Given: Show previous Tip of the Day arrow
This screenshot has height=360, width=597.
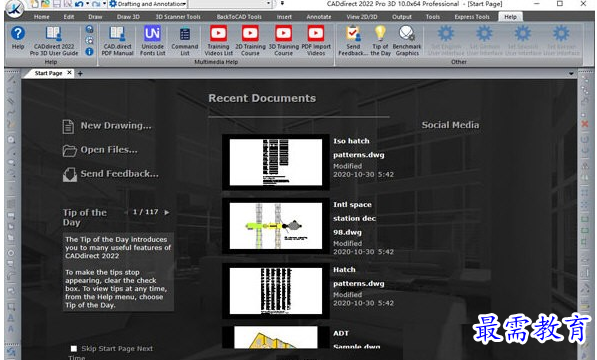Looking at the screenshot, I should click(126, 212).
